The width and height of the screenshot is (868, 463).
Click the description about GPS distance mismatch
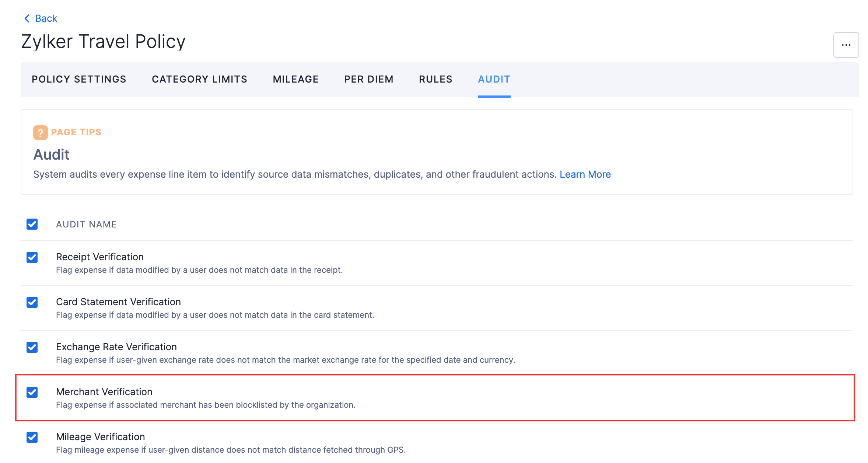[231, 450]
